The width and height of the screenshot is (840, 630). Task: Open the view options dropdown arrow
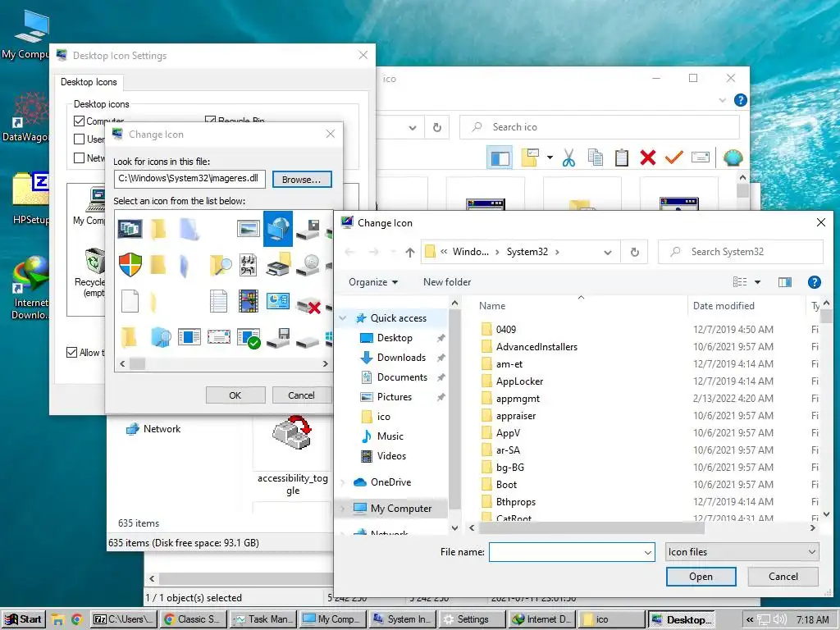tap(757, 282)
